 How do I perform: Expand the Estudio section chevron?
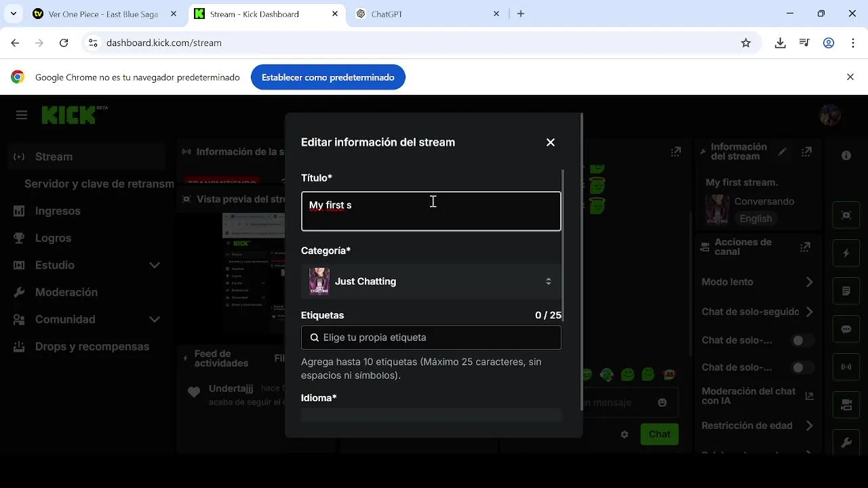pyautogui.click(x=155, y=265)
